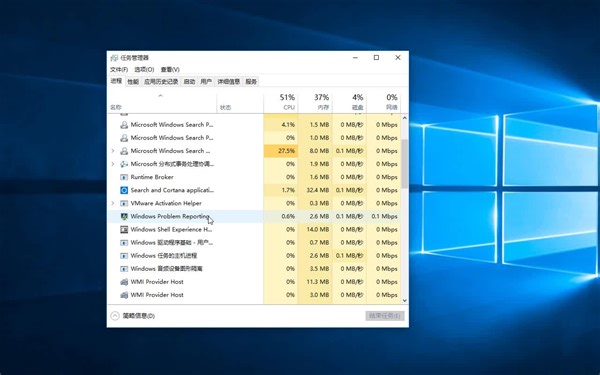This screenshot has width=600, height=375.
Task: Click the 11.3 MB memory cell
Action: click(x=315, y=282)
